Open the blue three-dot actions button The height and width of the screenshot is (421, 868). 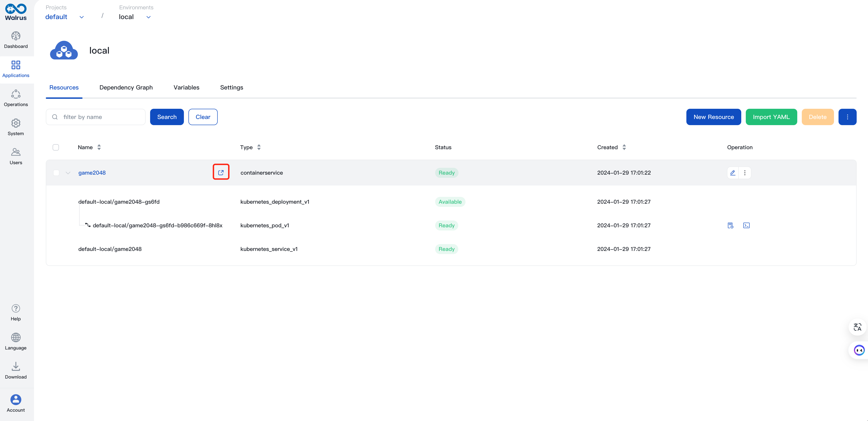coord(847,117)
